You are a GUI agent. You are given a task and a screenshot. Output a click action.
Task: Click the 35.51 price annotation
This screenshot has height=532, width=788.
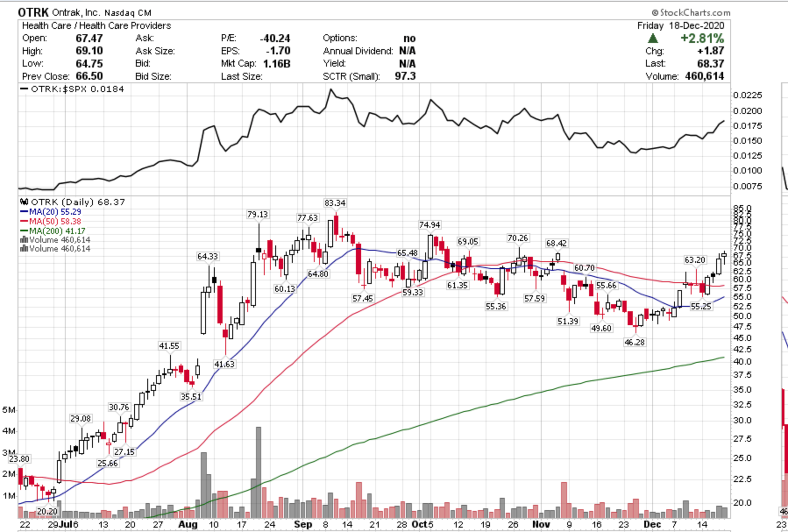(191, 396)
